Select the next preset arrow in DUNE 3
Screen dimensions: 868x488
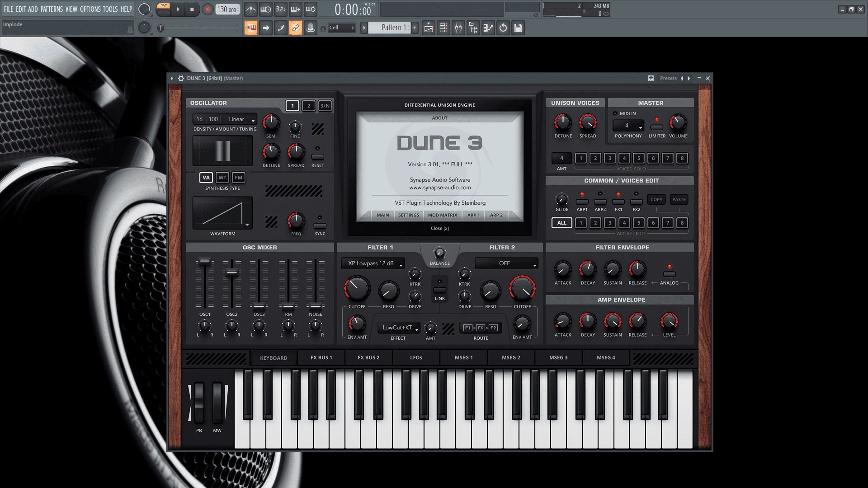click(x=689, y=78)
